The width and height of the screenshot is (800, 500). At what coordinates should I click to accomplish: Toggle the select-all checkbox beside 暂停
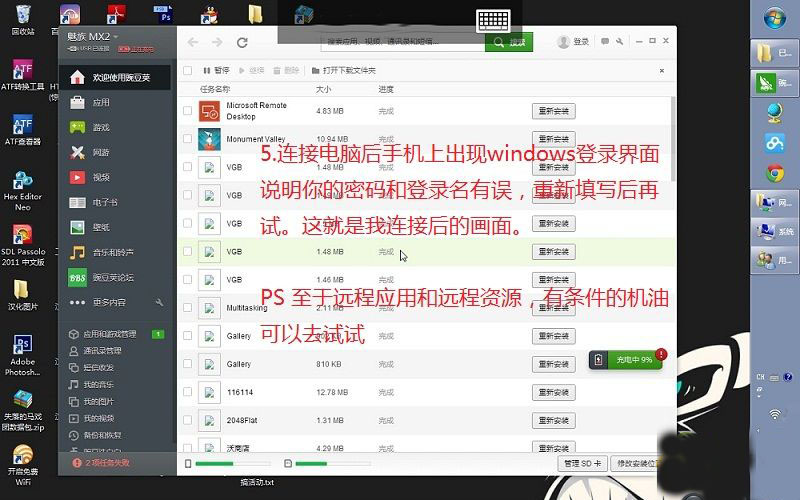(x=188, y=70)
